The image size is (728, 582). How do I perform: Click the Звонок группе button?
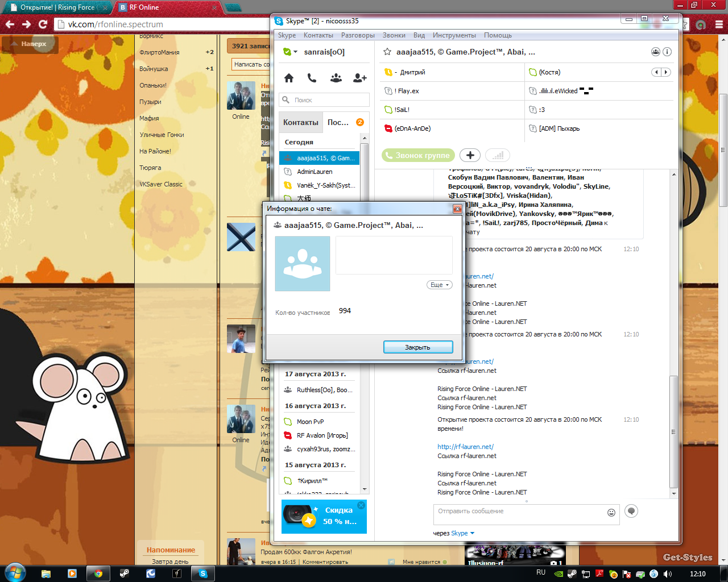click(419, 155)
